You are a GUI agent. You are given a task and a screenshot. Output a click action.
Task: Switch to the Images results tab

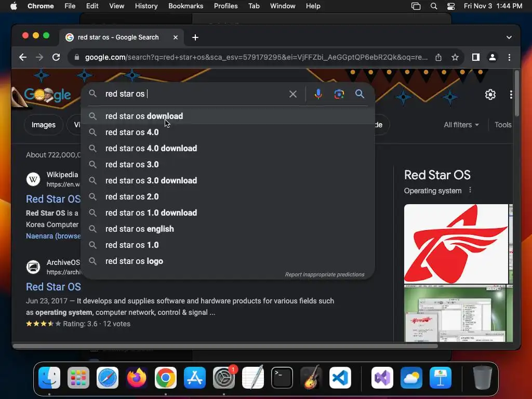pyautogui.click(x=44, y=125)
